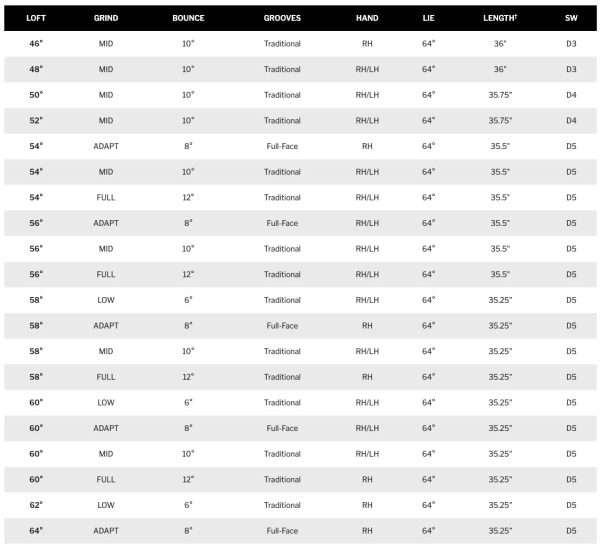Screen dimensions: 600x548
Task: Click the LOW grind in the 62° row
Action: (106, 505)
